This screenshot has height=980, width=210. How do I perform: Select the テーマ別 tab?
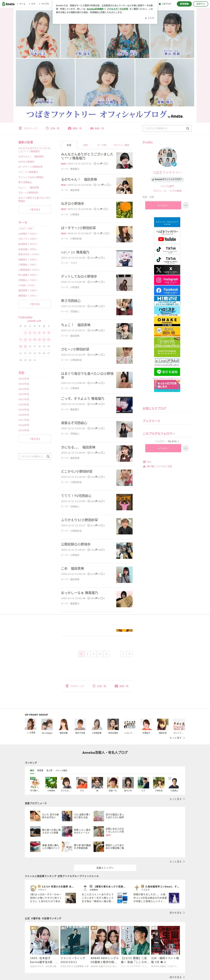coord(102,145)
